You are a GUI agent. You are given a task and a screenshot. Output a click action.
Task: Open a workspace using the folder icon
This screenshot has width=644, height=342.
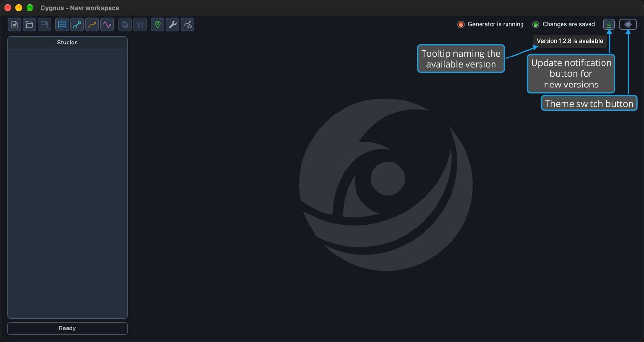click(x=29, y=25)
